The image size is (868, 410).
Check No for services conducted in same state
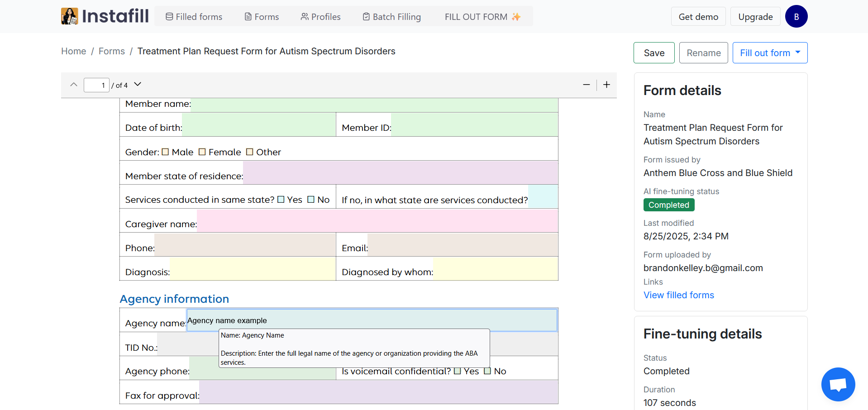pos(311,199)
